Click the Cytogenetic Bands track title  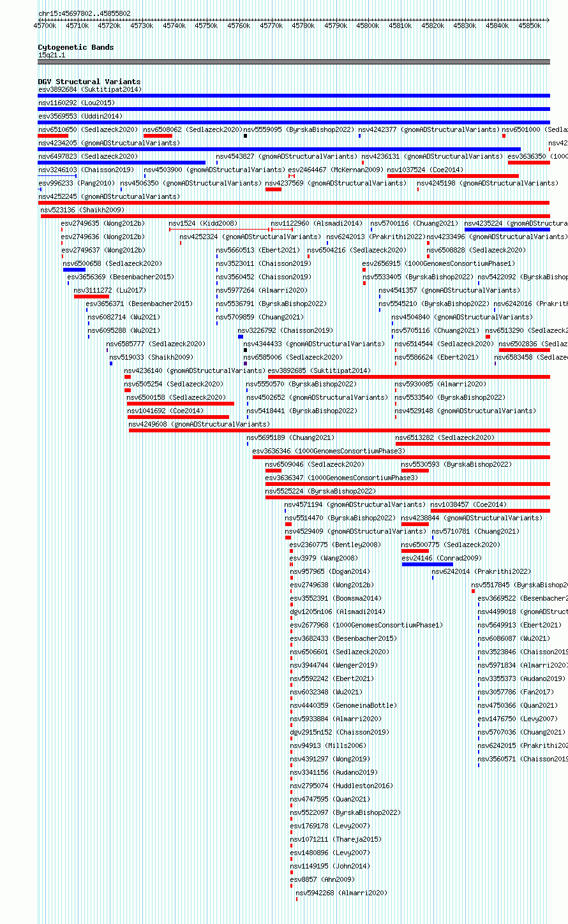76,47
